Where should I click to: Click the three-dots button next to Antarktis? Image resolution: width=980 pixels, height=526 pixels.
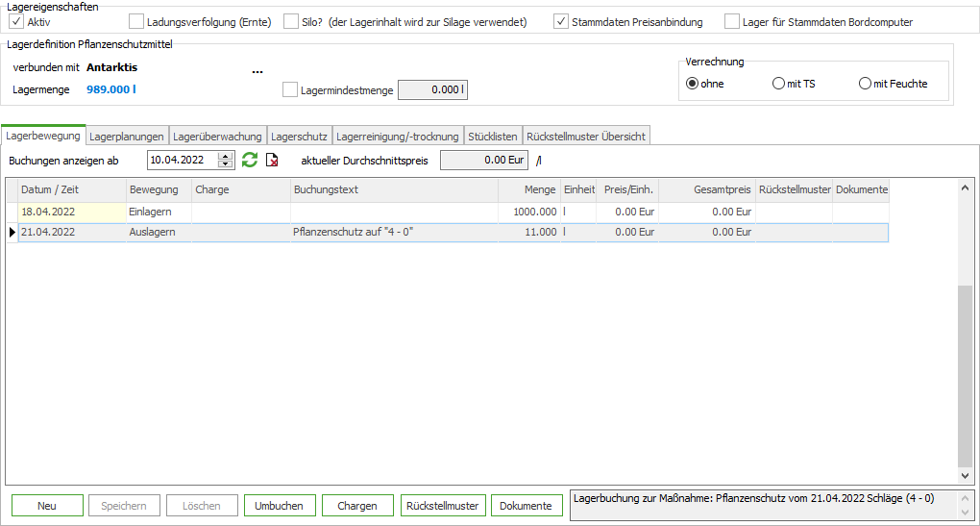257,71
